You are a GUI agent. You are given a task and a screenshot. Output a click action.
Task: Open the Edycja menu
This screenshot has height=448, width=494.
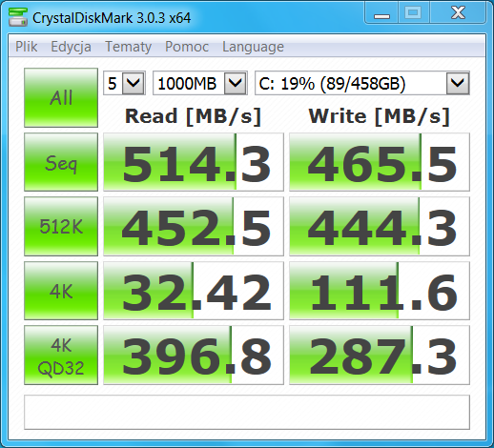71,47
